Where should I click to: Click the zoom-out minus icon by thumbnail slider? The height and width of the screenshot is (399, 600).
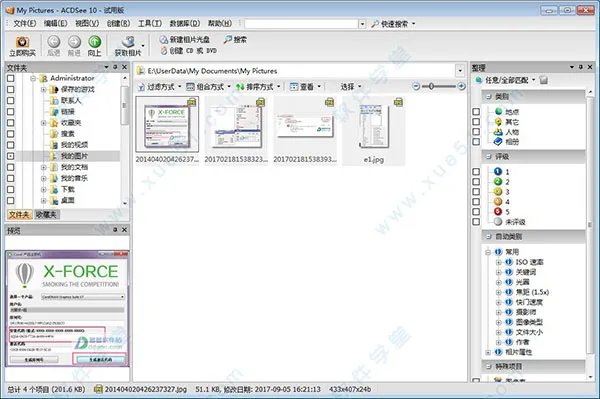(416, 86)
